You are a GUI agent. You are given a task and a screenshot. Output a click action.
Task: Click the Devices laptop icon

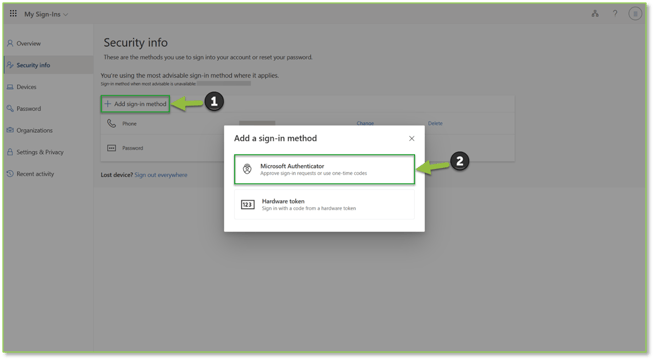(10, 87)
